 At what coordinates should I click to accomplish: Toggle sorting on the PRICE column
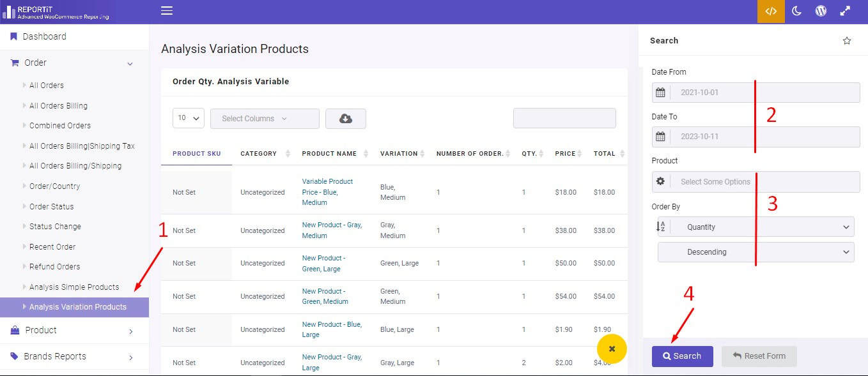tap(578, 153)
